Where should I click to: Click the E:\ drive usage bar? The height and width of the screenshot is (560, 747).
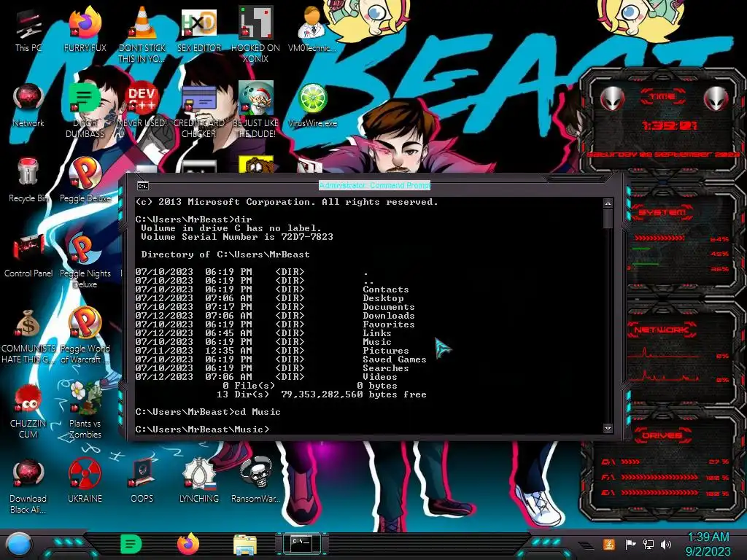click(659, 493)
